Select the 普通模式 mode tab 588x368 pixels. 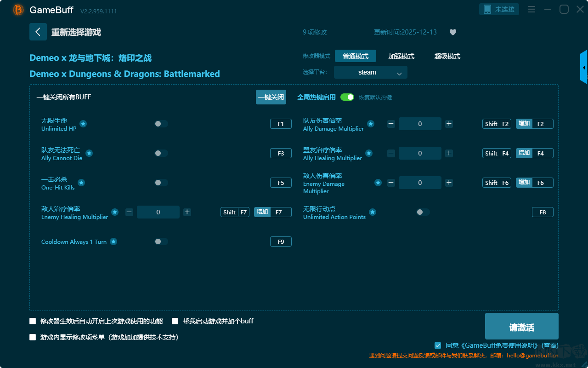[356, 56]
